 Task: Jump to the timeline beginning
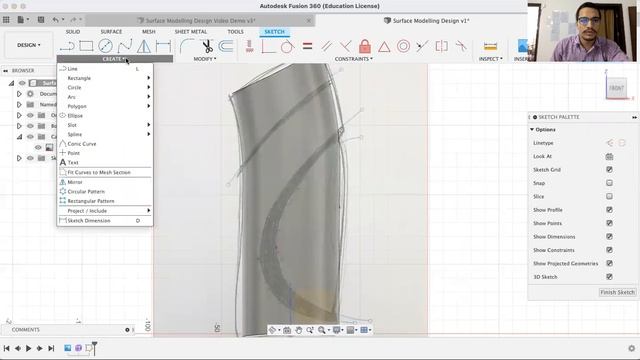pos(7,348)
